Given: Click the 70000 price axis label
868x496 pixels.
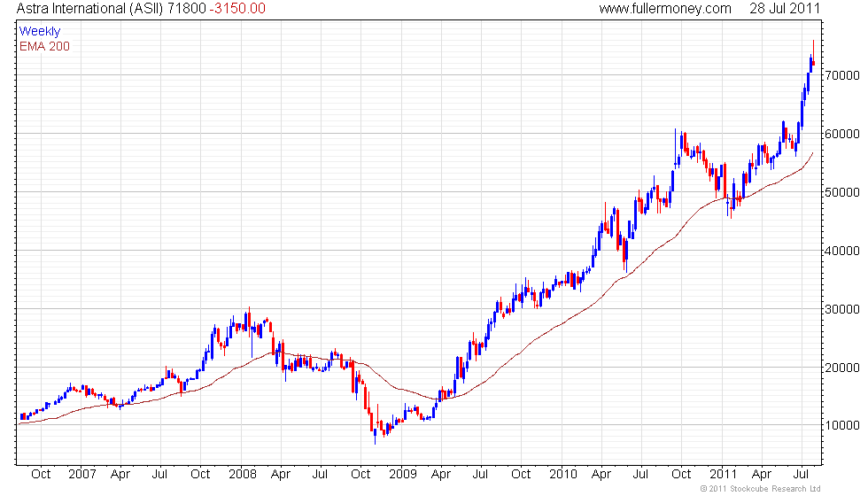Looking at the screenshot, I should point(842,75).
